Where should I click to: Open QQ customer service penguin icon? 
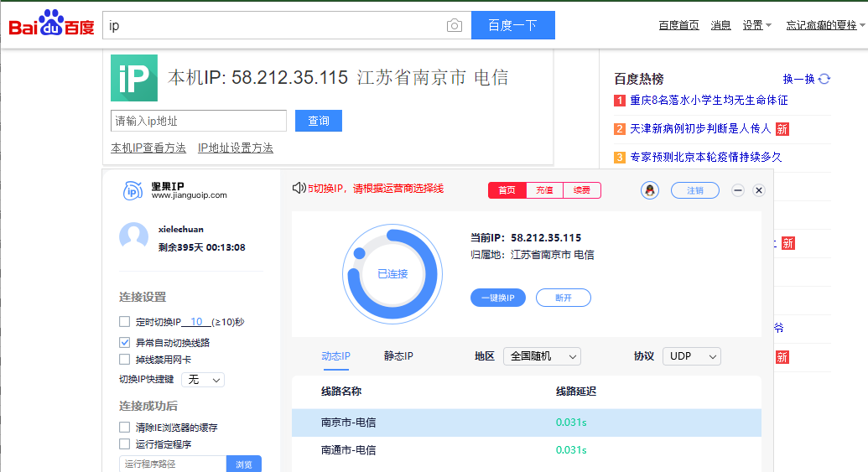pyautogui.click(x=650, y=190)
